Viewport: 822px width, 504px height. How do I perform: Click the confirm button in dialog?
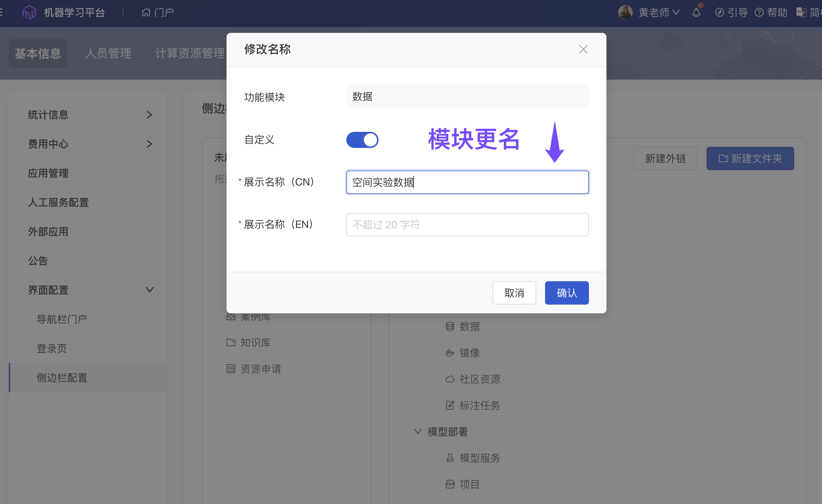[x=567, y=293]
